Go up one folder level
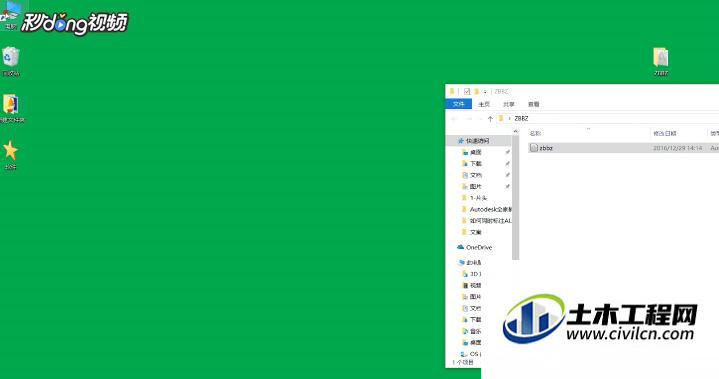This screenshot has width=719, height=379. click(x=490, y=119)
